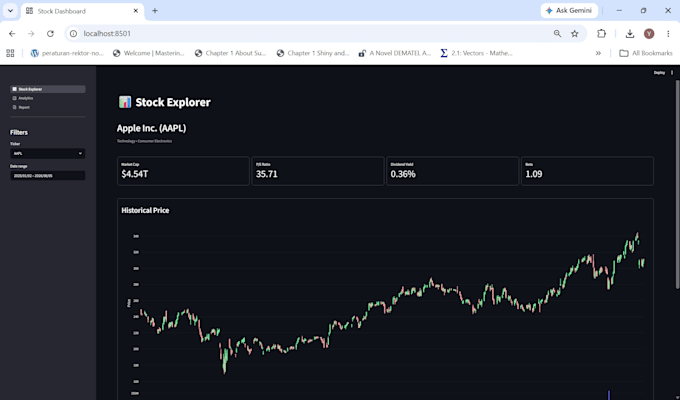Click the Ticker dropdown arrow
Viewport: 680px width, 400px height.
coord(80,153)
